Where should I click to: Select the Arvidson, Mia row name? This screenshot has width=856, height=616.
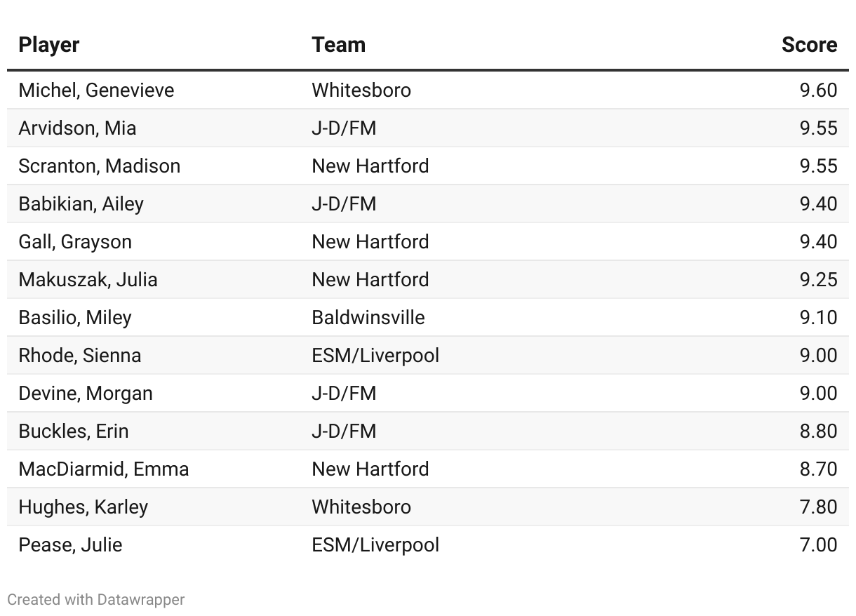(x=77, y=128)
